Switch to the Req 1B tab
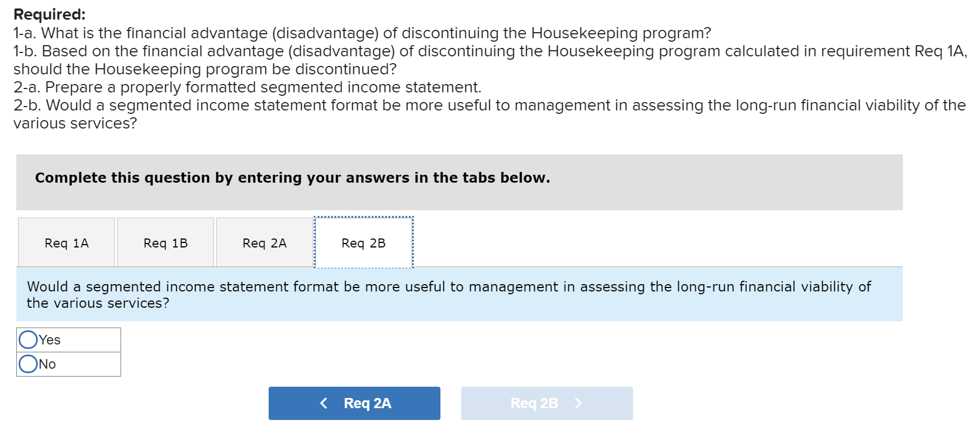This screenshot has height=429, width=980. (x=165, y=242)
